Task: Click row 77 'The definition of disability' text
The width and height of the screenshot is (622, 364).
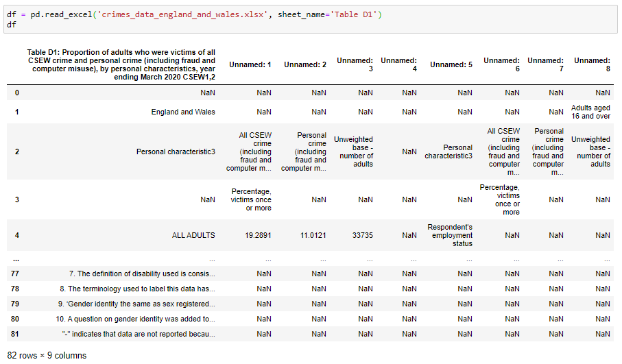Action: point(142,274)
